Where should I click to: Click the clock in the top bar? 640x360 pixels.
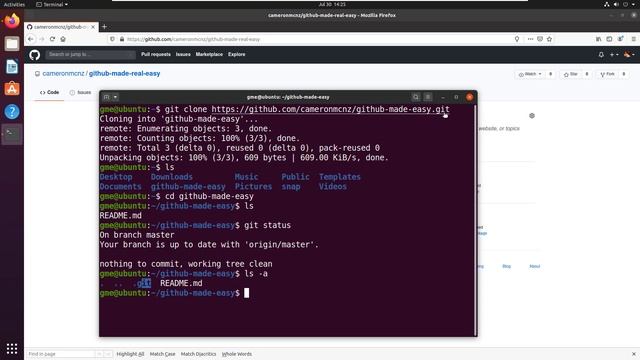(332, 4)
